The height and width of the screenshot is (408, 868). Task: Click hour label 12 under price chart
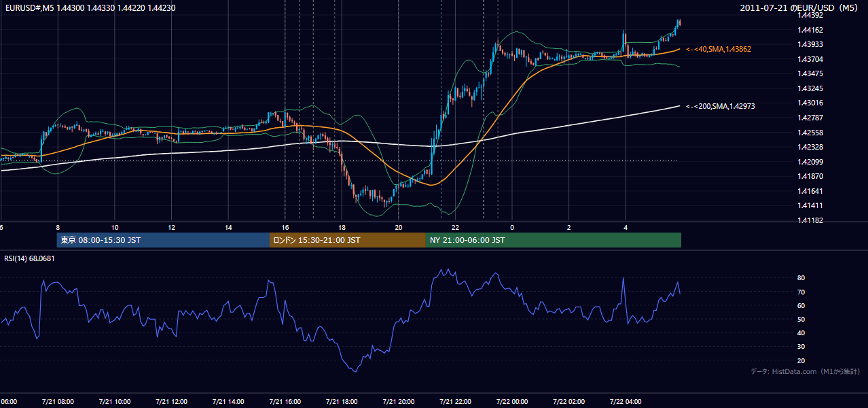click(172, 227)
